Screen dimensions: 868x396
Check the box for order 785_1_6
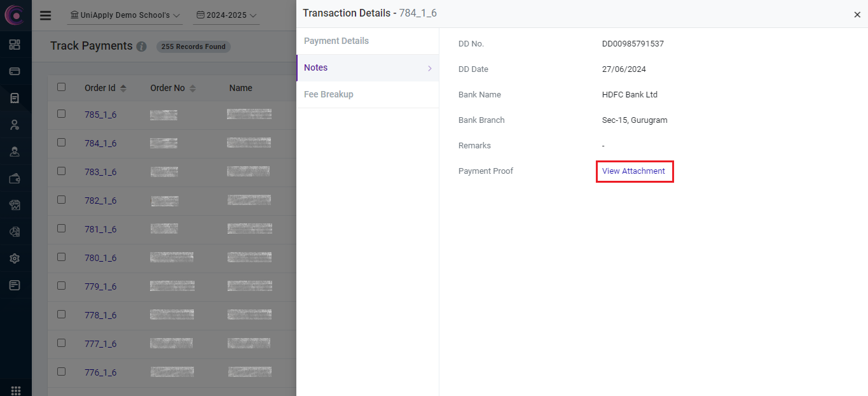click(62, 114)
